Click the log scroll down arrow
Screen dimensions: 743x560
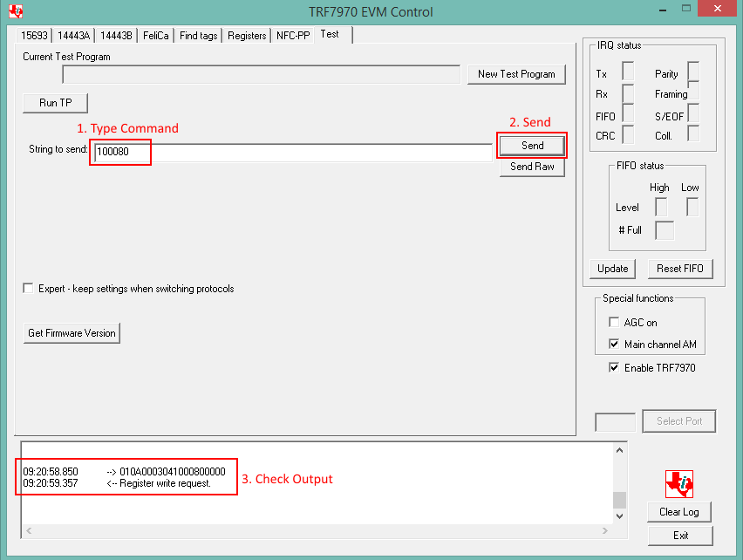619,516
